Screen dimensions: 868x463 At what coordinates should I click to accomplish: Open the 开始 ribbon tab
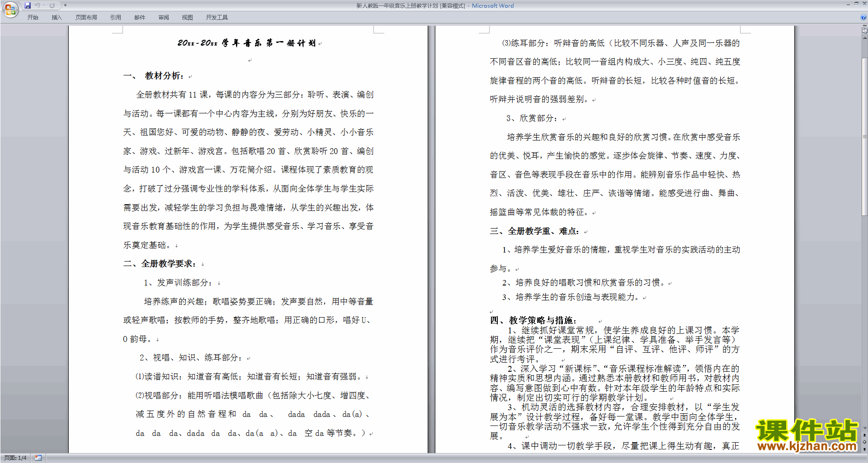(33, 18)
